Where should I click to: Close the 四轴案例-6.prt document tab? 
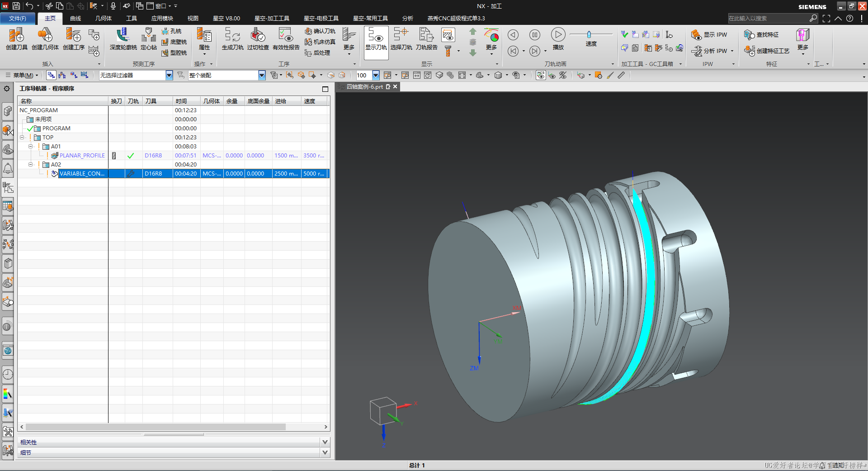click(x=395, y=86)
